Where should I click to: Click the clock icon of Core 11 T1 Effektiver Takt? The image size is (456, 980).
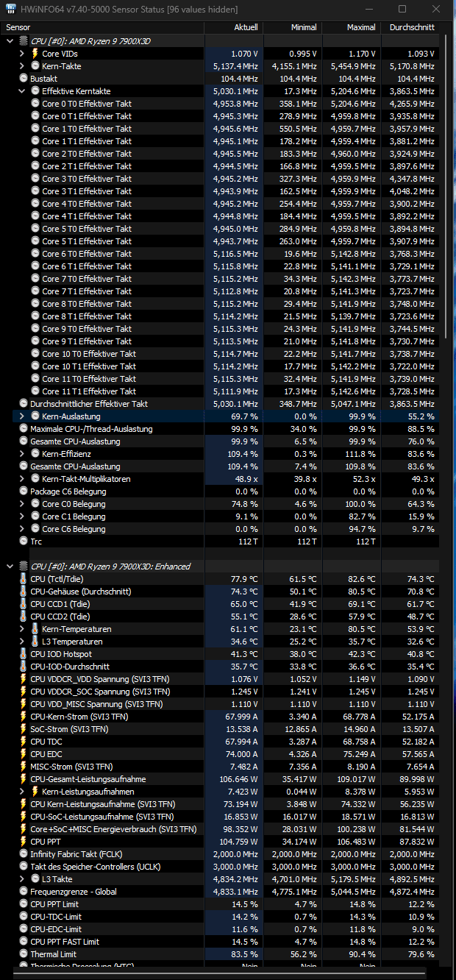[x=35, y=391]
